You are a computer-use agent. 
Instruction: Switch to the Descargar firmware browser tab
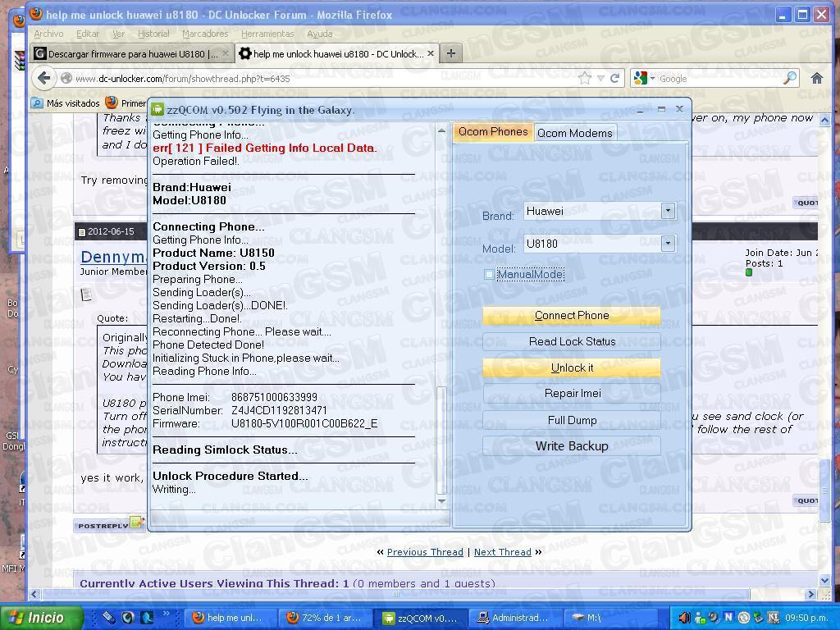click(132, 53)
